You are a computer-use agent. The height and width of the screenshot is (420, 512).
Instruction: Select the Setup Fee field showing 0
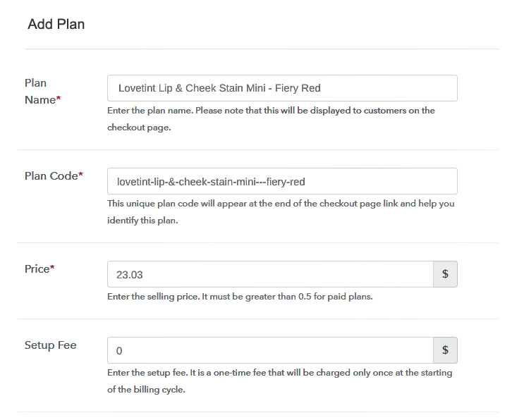tap(270, 350)
